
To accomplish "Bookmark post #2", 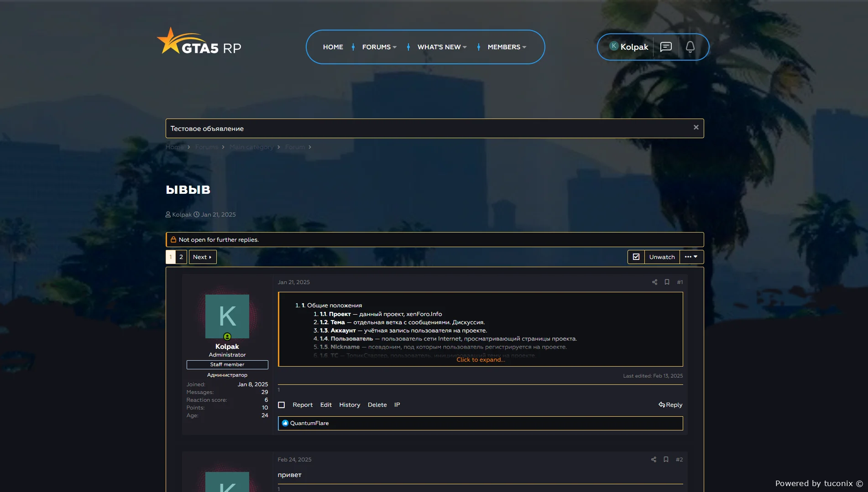I will click(666, 460).
